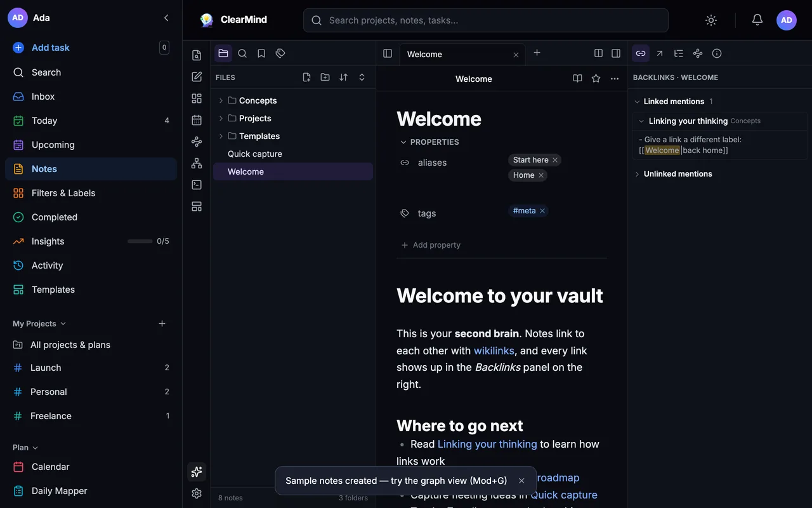Image resolution: width=812 pixels, height=508 pixels.
Task: Toggle reading view book icon
Action: click(577, 79)
